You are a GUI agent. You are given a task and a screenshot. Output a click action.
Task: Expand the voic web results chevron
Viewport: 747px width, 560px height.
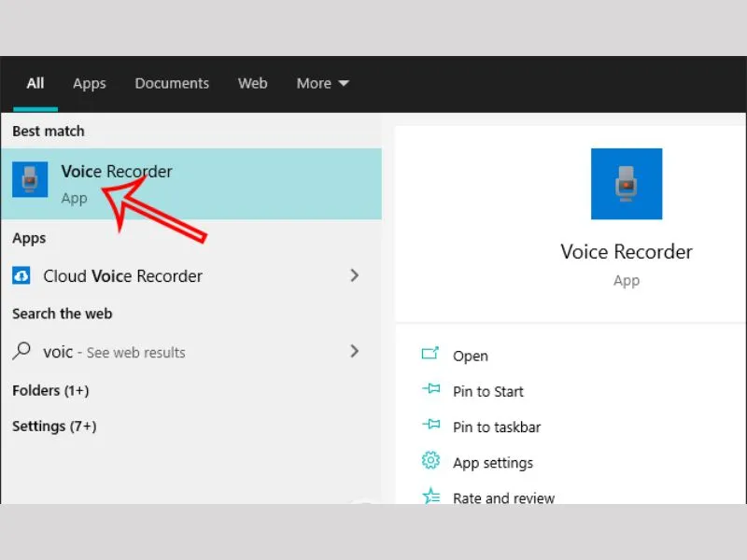coord(355,351)
